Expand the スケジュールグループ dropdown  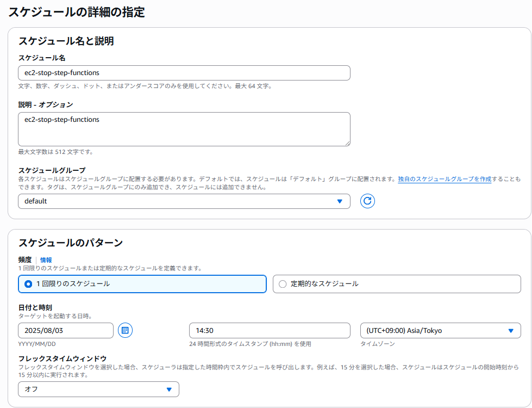(x=183, y=201)
